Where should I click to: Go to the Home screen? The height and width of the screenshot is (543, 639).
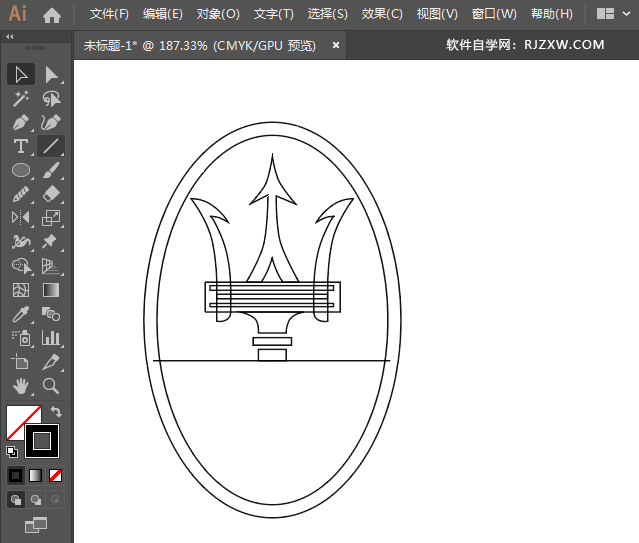52,15
